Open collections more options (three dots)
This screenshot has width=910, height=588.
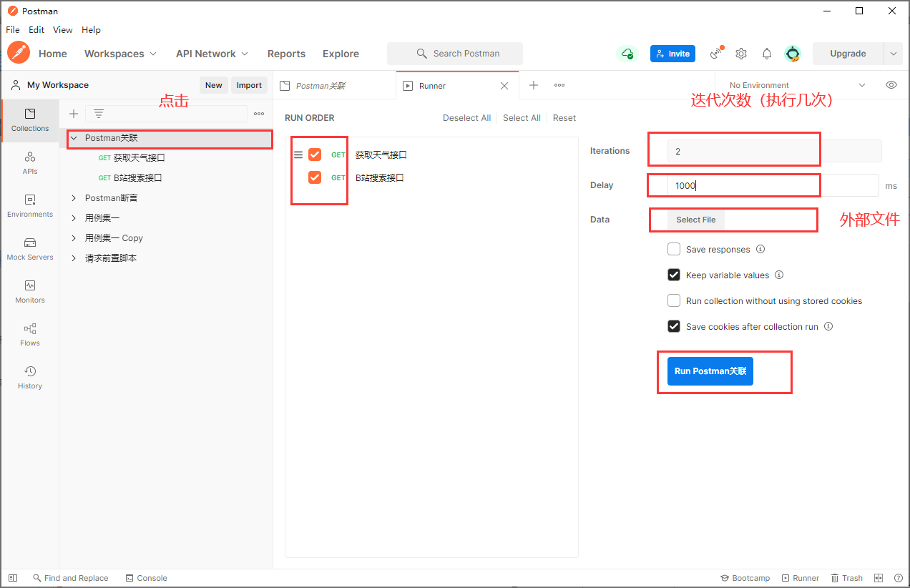click(259, 114)
